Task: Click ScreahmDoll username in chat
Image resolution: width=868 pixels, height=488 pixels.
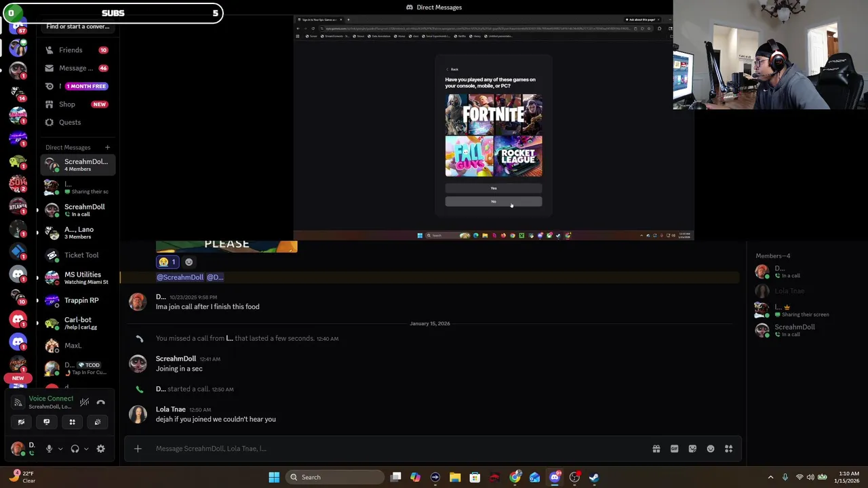Action: tap(176, 359)
